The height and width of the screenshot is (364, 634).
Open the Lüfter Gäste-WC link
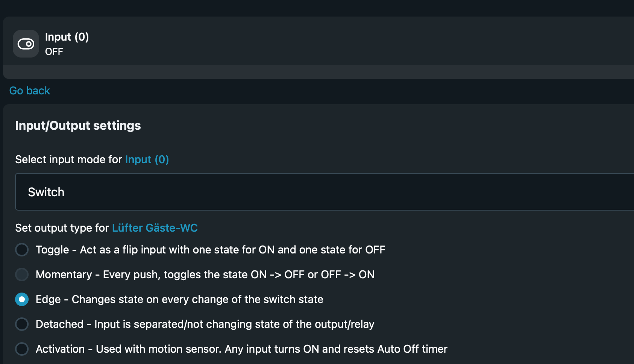(x=155, y=228)
